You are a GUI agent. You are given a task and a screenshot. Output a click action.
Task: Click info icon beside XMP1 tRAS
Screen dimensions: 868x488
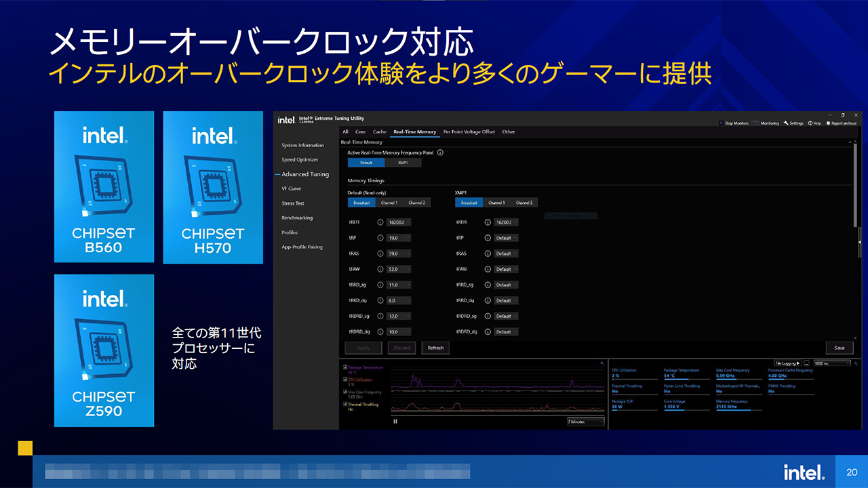pyautogui.click(x=488, y=253)
